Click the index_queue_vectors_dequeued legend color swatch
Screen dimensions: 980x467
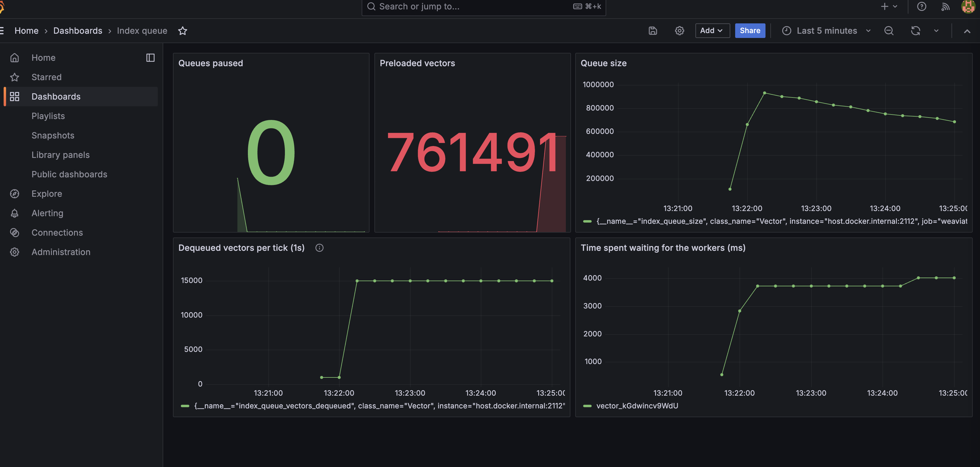click(x=185, y=406)
